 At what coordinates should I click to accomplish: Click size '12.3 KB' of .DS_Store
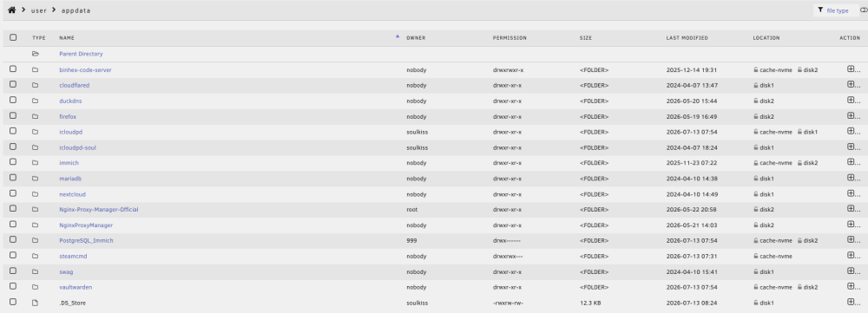590,303
